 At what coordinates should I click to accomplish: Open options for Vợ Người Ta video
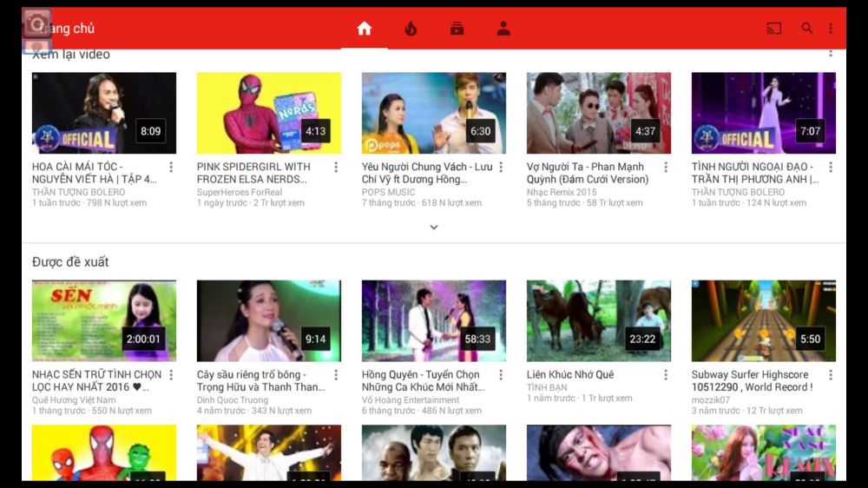coord(666,167)
